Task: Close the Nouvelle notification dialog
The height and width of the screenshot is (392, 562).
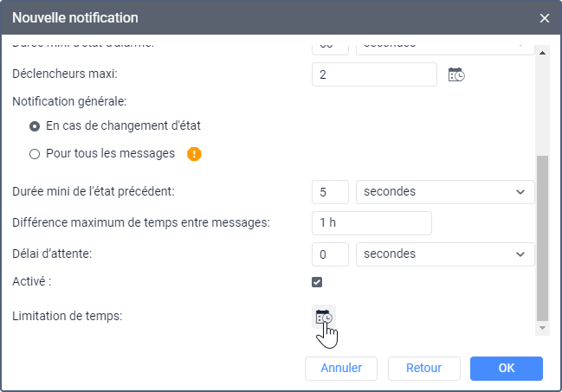Action: pyautogui.click(x=545, y=17)
